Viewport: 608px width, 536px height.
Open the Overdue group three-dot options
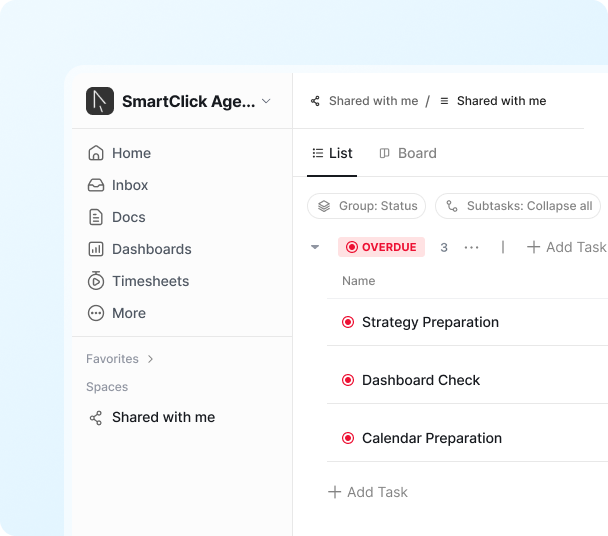(x=472, y=247)
